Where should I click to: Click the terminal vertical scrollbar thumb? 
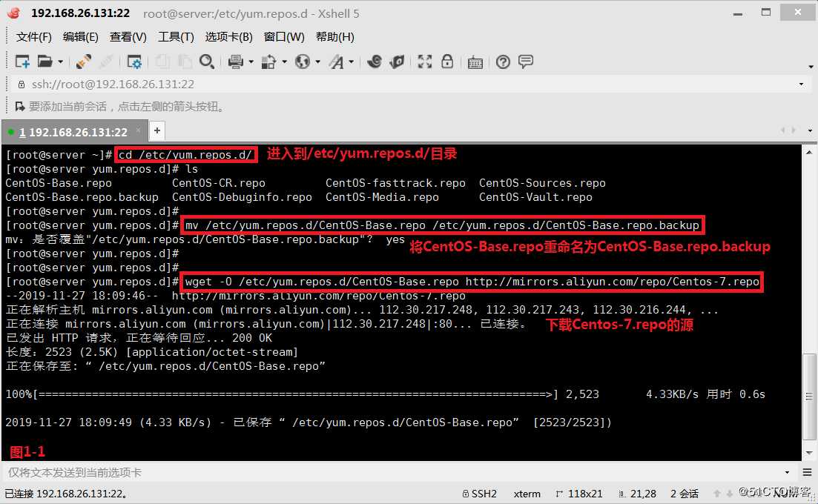(809, 397)
